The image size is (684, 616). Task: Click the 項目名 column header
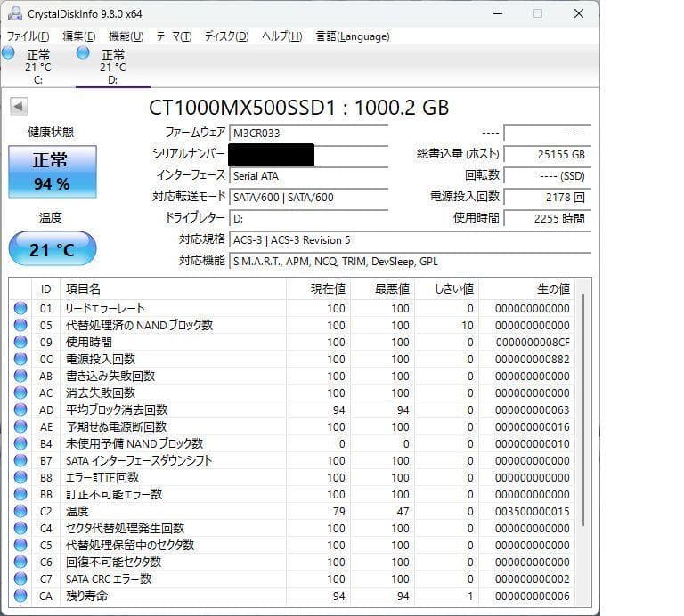click(x=173, y=289)
